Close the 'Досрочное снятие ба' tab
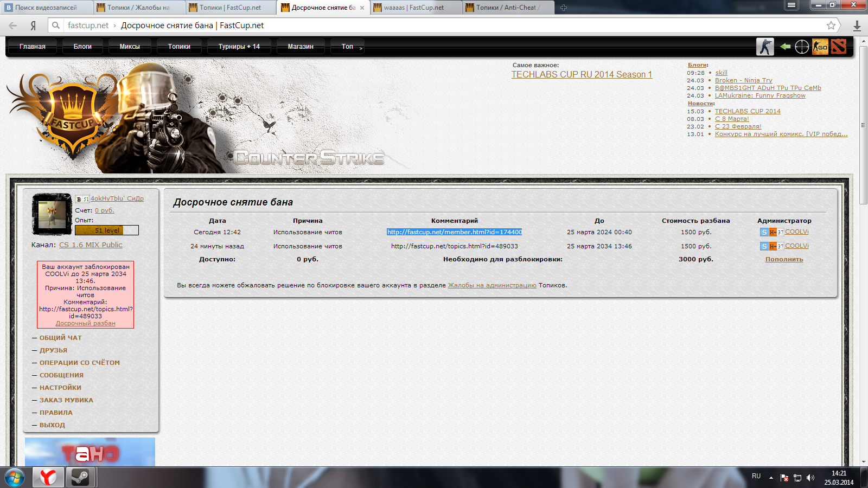 click(362, 8)
